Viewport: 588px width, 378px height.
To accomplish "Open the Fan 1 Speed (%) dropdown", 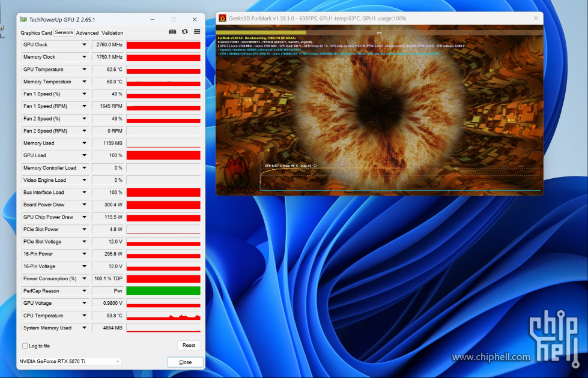I will tap(84, 94).
